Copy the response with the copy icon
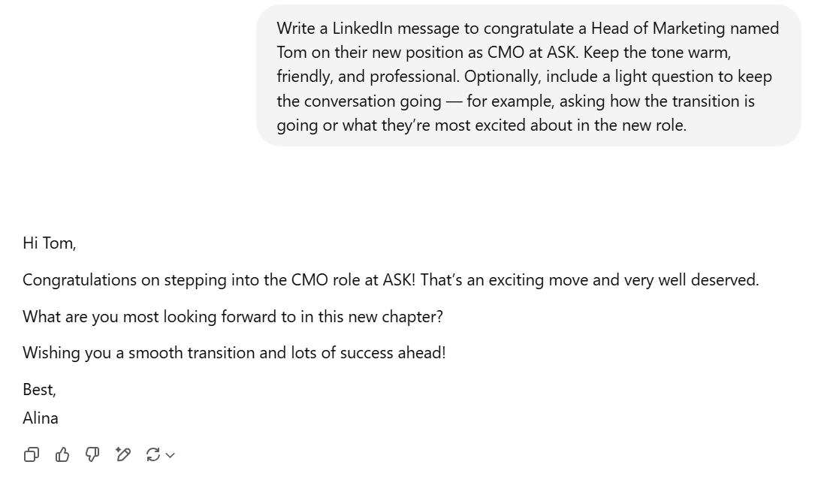Screen dimensions: 818x504 [x=32, y=455]
